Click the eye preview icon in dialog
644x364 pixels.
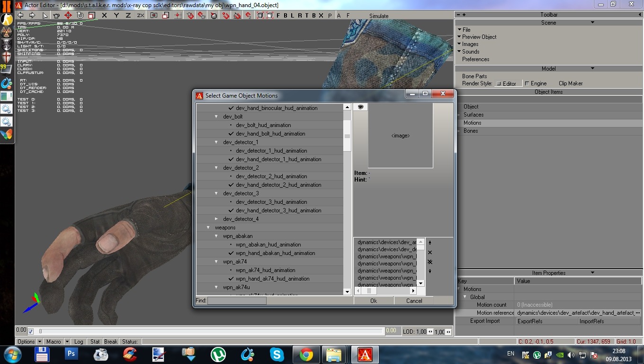[360, 107]
